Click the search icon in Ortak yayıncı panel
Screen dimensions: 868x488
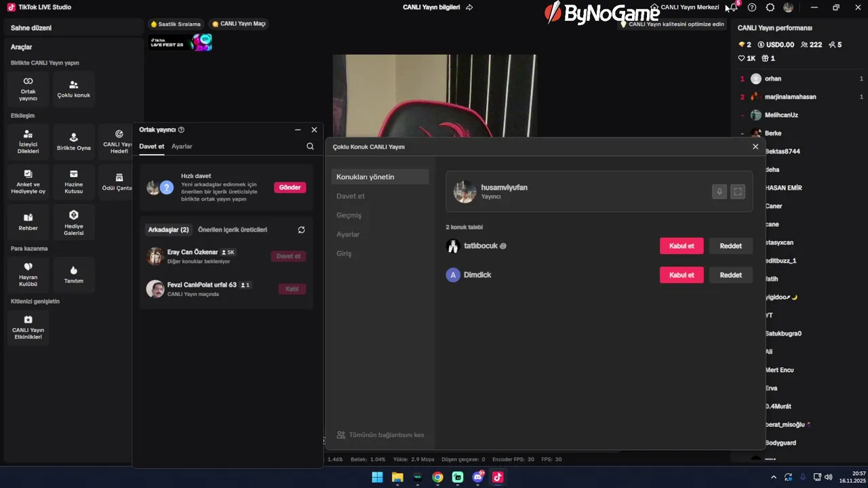[310, 146]
